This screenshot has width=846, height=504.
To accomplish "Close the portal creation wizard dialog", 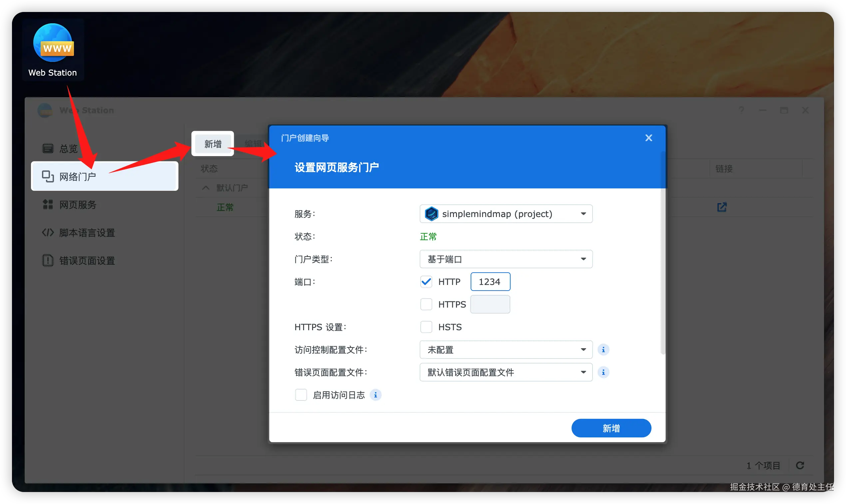I will pos(648,138).
